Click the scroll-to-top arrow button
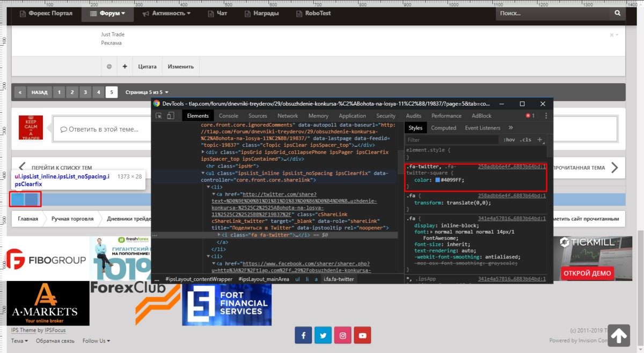Image resolution: width=644 pixels, height=353 pixels. [618, 335]
